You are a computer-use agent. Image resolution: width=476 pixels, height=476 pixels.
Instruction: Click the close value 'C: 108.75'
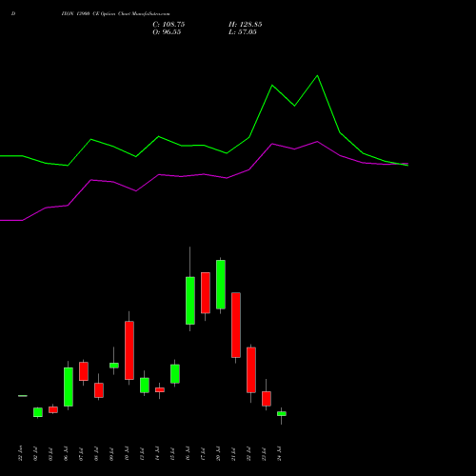click(x=169, y=25)
